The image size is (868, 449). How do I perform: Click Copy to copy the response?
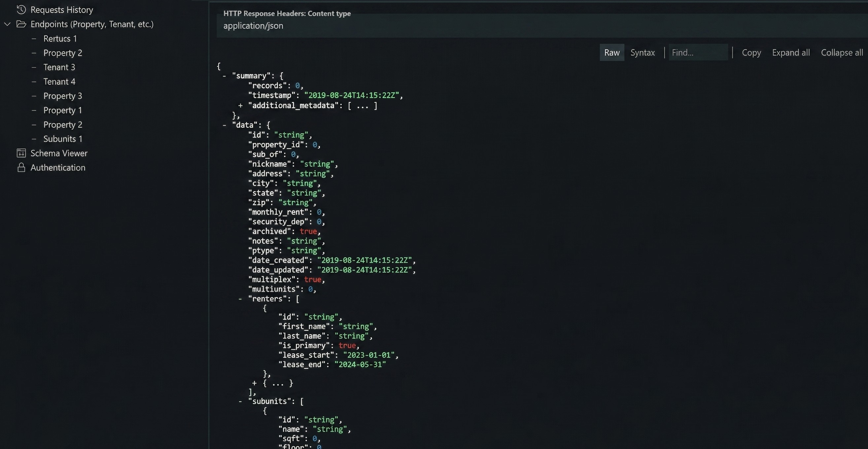[x=751, y=52]
